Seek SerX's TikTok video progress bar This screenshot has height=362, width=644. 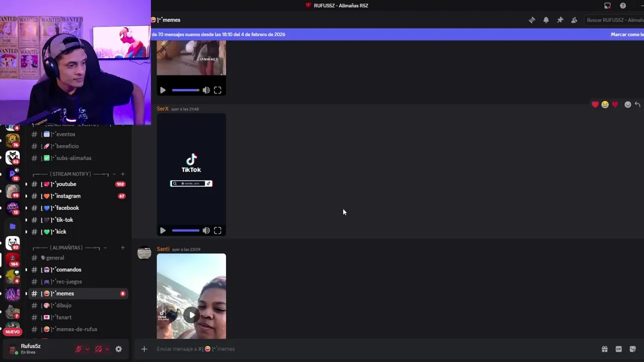click(x=186, y=231)
